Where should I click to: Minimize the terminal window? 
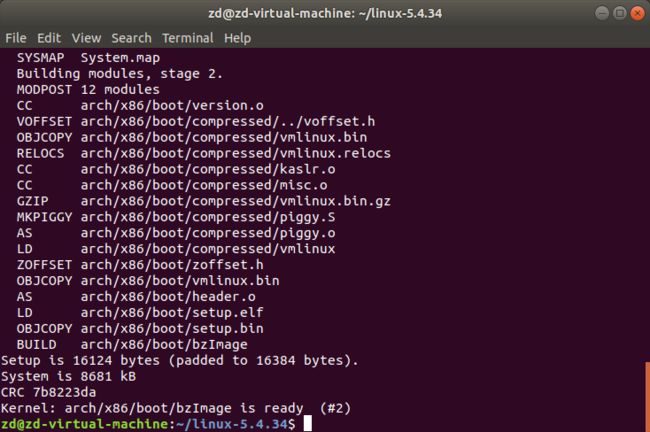point(602,13)
